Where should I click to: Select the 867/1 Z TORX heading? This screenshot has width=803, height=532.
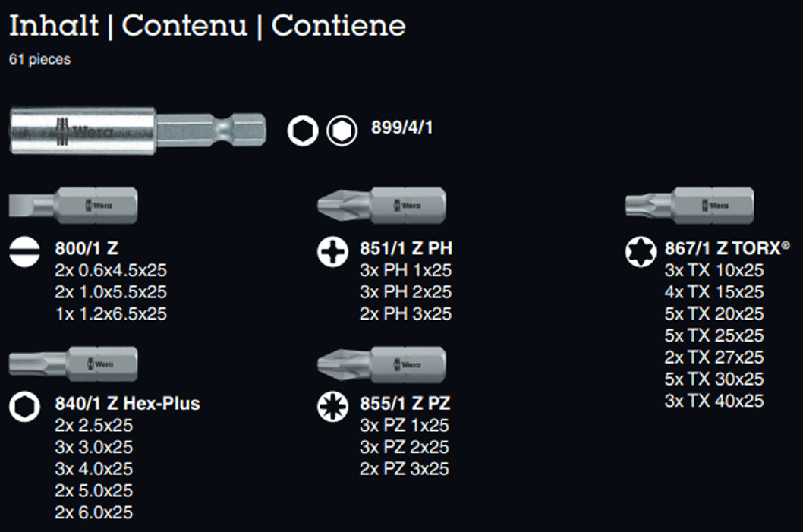(x=727, y=248)
